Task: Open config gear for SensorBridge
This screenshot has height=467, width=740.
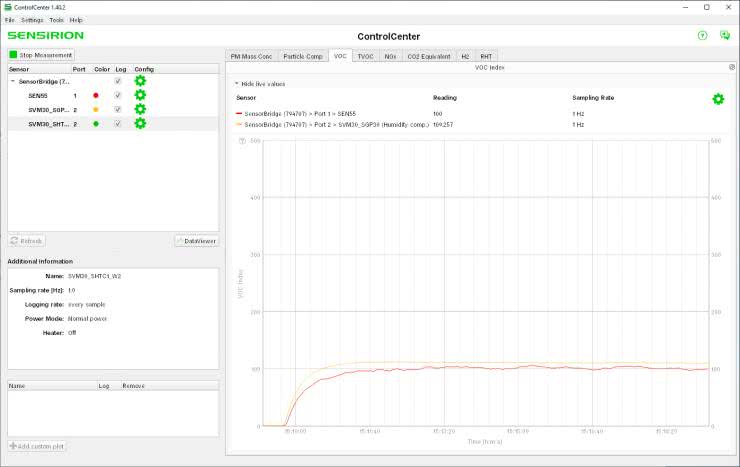Action: [140, 81]
